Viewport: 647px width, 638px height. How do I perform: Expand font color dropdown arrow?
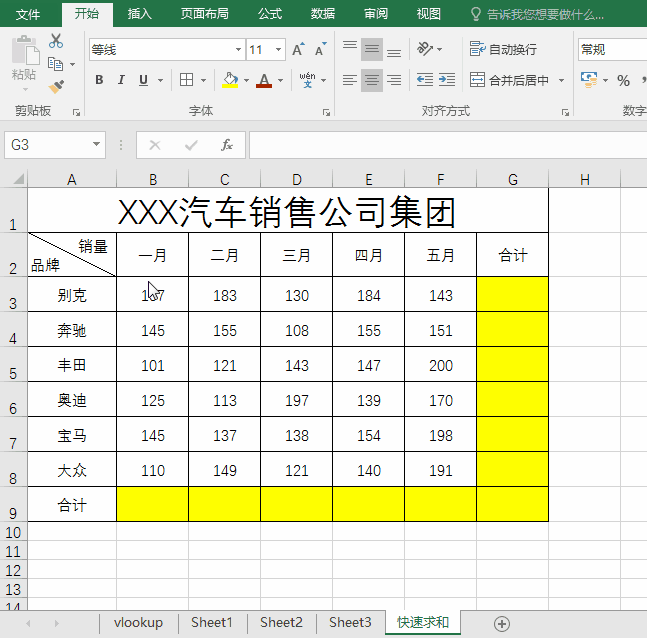(x=281, y=80)
